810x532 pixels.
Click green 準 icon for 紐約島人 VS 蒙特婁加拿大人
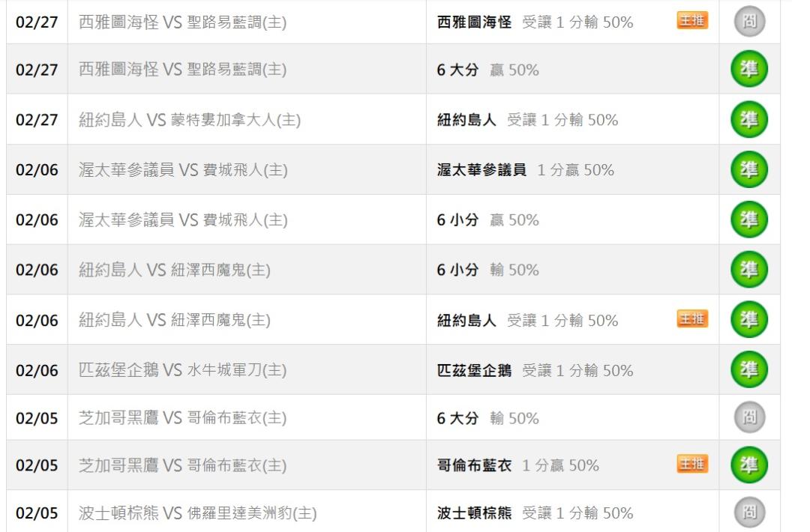[748, 120]
